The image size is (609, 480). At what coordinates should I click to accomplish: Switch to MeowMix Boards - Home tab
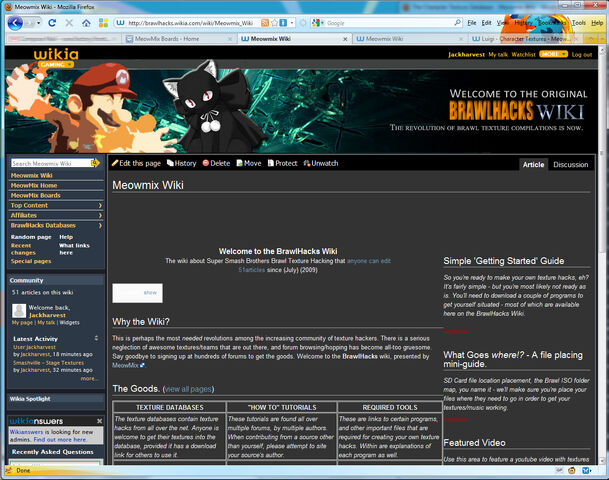[179, 39]
